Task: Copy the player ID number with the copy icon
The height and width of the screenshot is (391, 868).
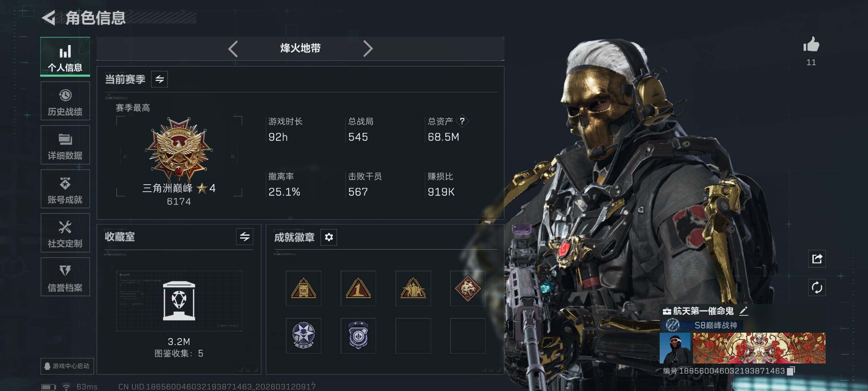Action: (x=791, y=371)
